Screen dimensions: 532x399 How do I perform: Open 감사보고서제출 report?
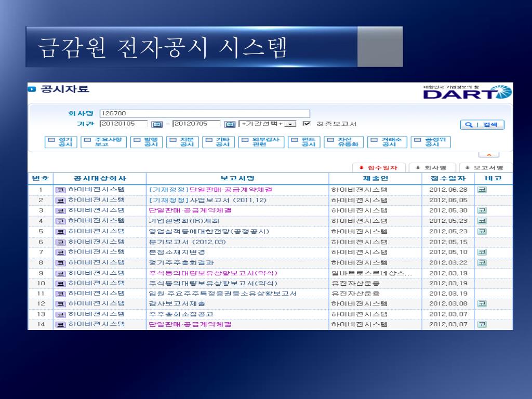click(x=177, y=303)
